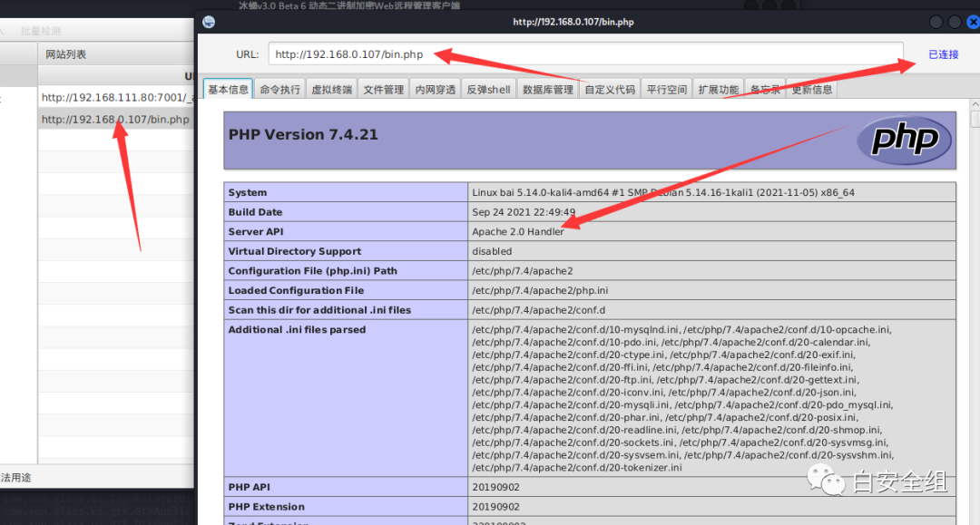This screenshot has height=525, width=980.
Task: Switch to the 平行空间 tab
Action: [667, 89]
